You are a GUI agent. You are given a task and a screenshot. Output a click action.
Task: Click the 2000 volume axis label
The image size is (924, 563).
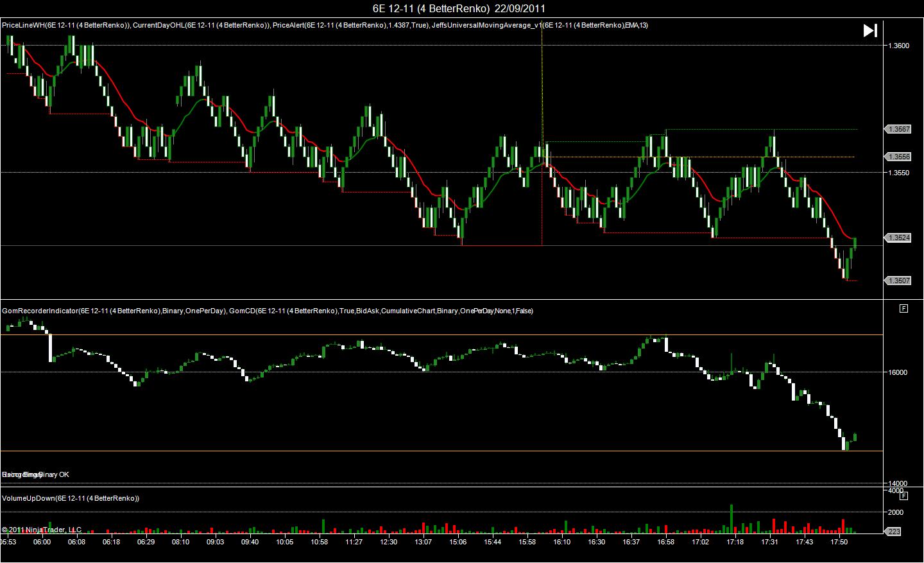[896, 512]
